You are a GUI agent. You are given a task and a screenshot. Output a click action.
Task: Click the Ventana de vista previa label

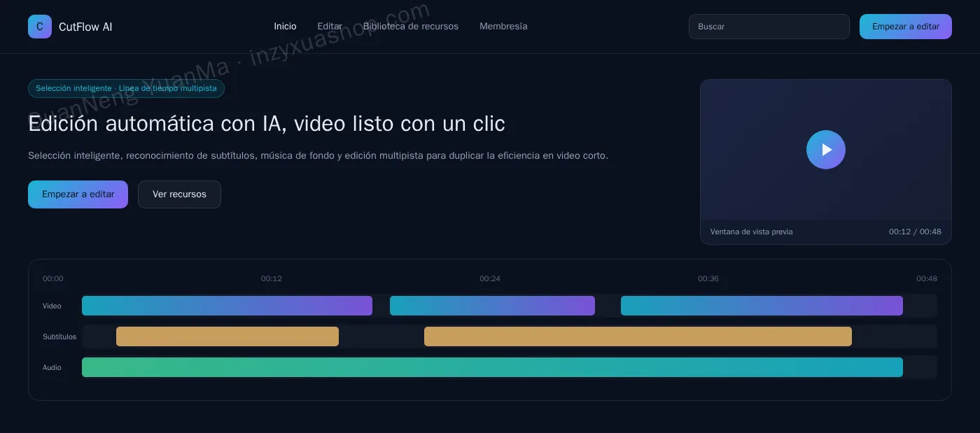(x=751, y=232)
